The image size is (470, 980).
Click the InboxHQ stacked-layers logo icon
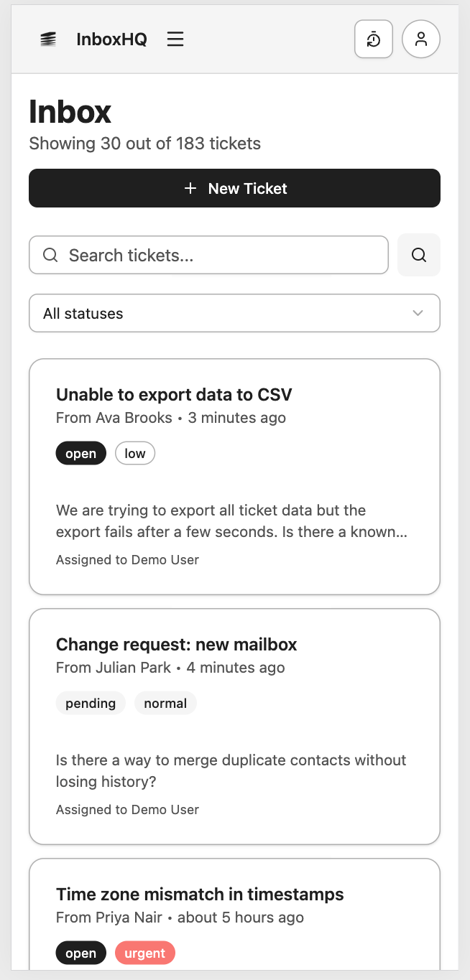point(47,39)
